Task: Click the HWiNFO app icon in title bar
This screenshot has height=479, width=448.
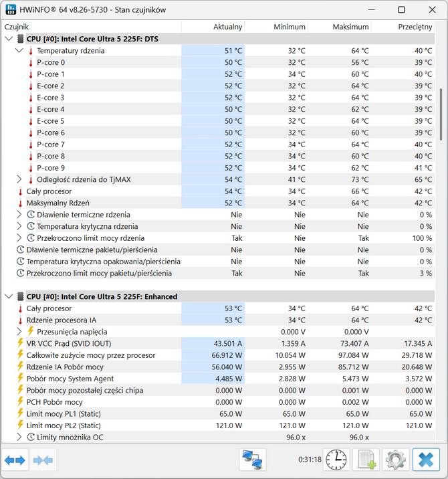Action: point(11,10)
